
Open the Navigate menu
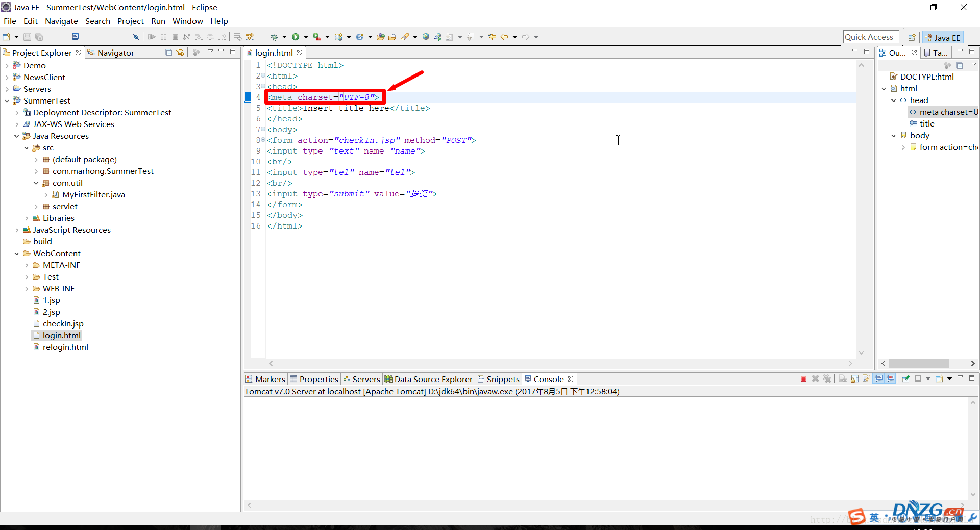click(x=61, y=21)
